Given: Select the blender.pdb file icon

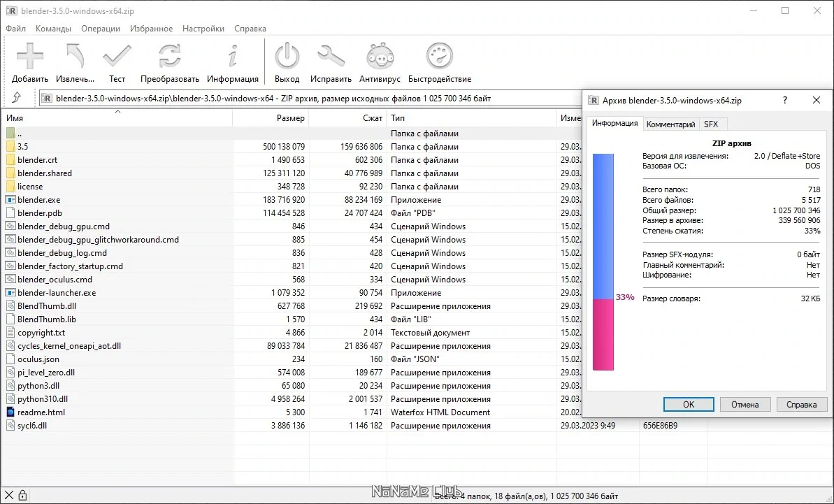Looking at the screenshot, I should 10,213.
